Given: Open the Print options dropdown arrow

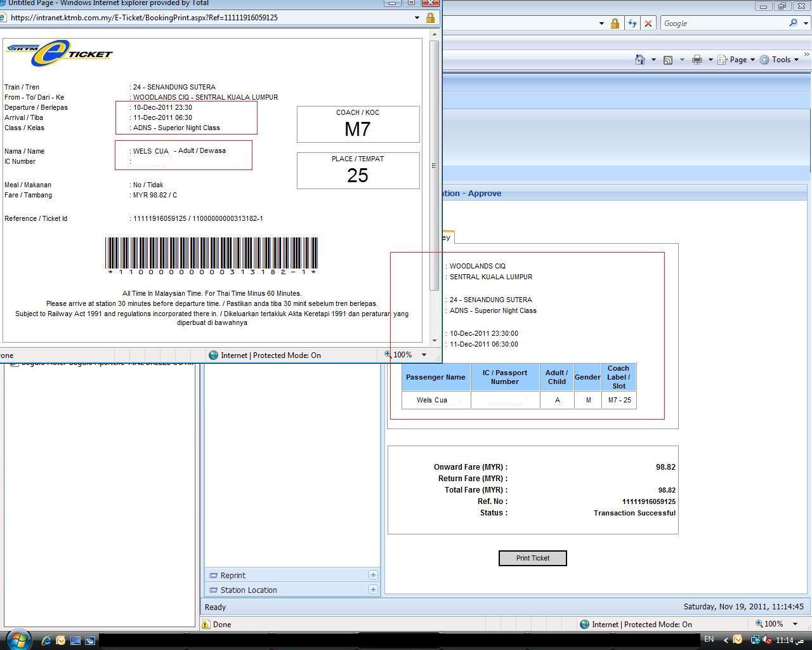Looking at the screenshot, I should 710,60.
